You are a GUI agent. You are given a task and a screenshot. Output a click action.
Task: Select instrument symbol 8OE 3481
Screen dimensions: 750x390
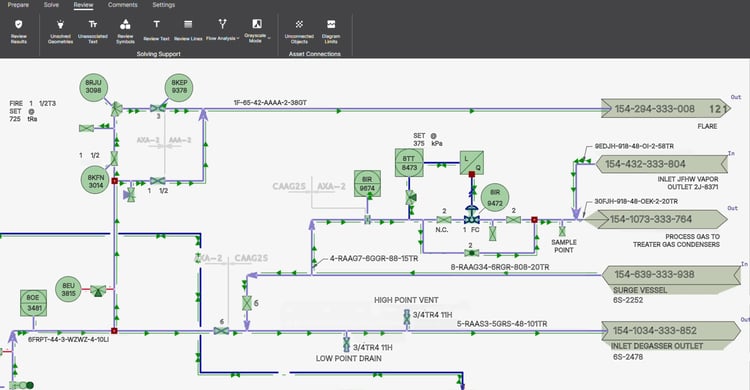(33, 302)
